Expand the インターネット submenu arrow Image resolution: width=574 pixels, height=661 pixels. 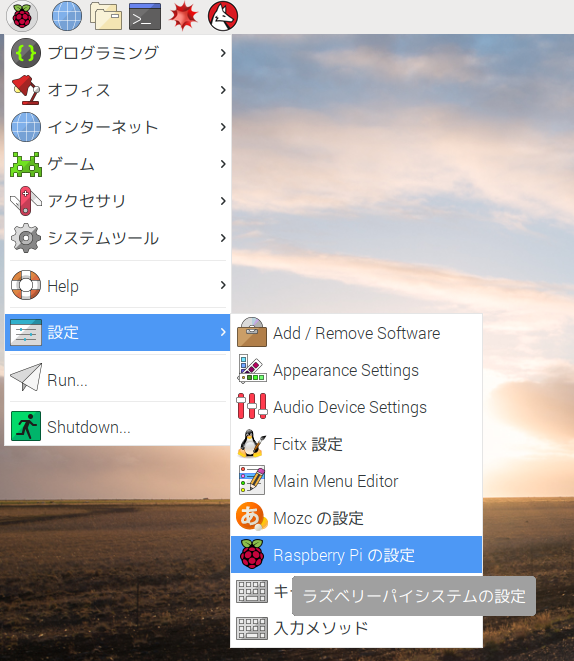click(x=223, y=127)
